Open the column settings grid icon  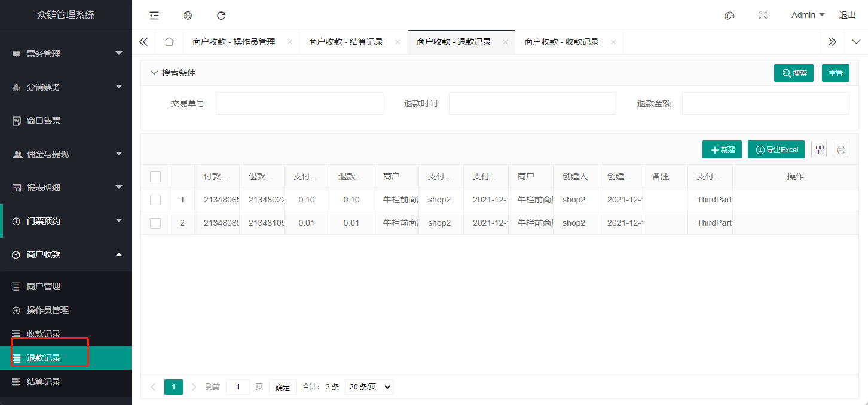(819, 149)
